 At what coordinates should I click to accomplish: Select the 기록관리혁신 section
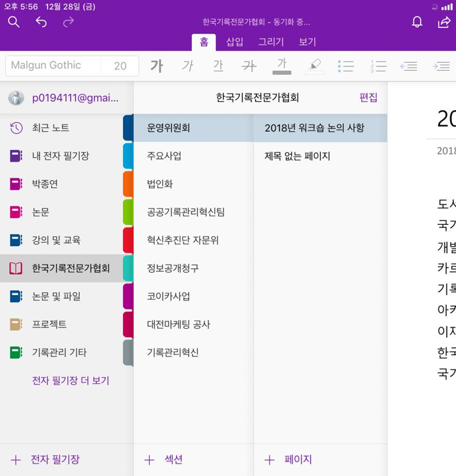click(194, 352)
